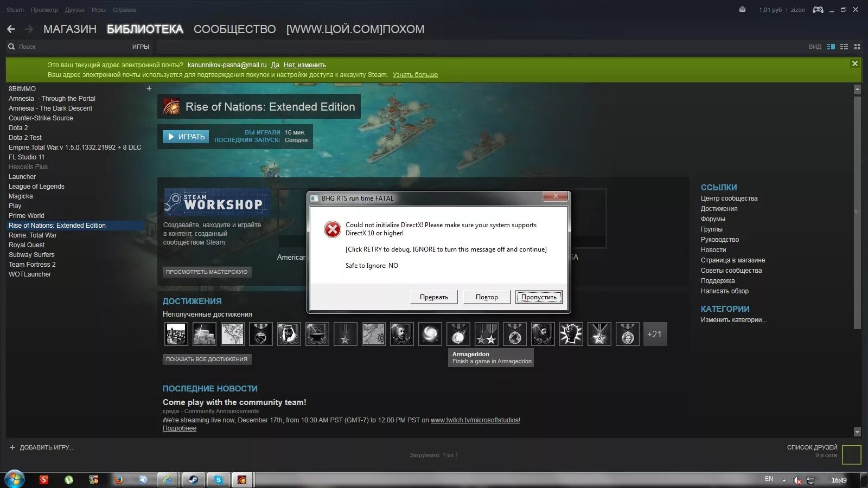
Task: Go to the СООБЩЕСТВО tab
Action: pos(235,29)
